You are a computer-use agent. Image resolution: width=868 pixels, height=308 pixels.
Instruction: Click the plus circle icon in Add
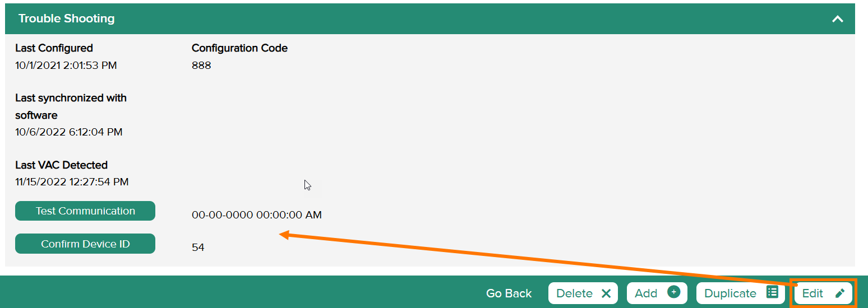click(x=674, y=292)
